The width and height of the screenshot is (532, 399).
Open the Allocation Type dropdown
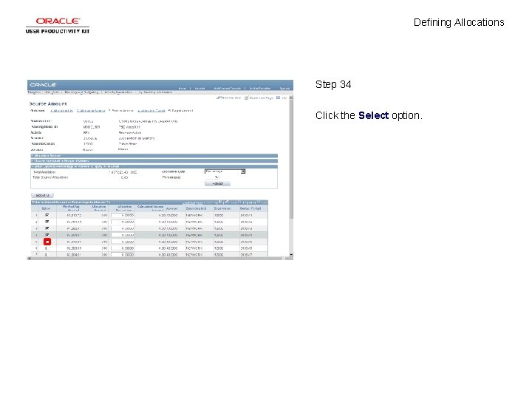click(x=225, y=171)
